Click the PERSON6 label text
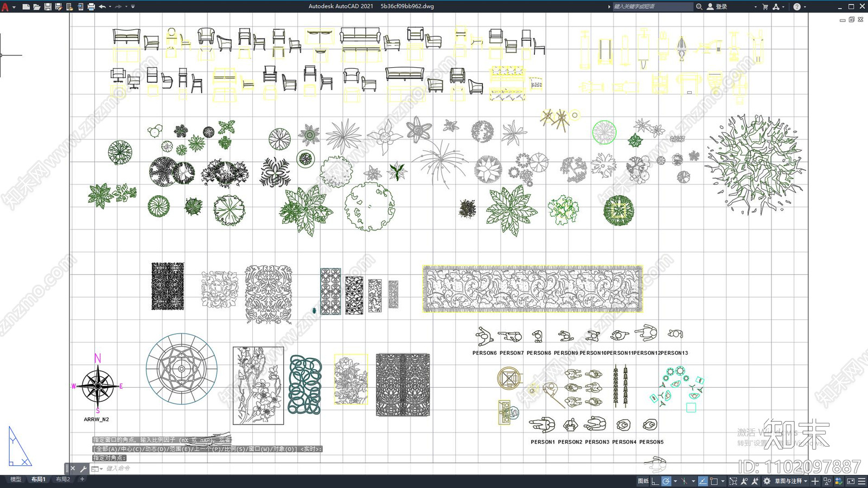 coord(484,353)
